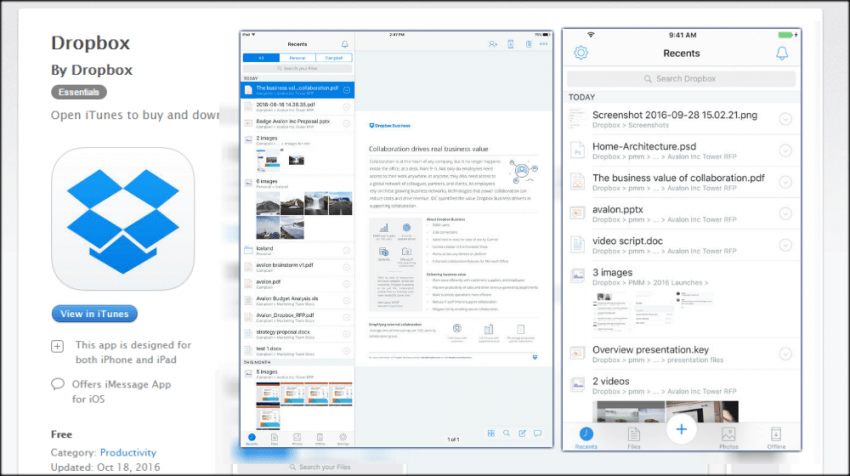Open the Productivity category link
Image resolution: width=850 pixels, height=476 pixels.
tap(128, 452)
